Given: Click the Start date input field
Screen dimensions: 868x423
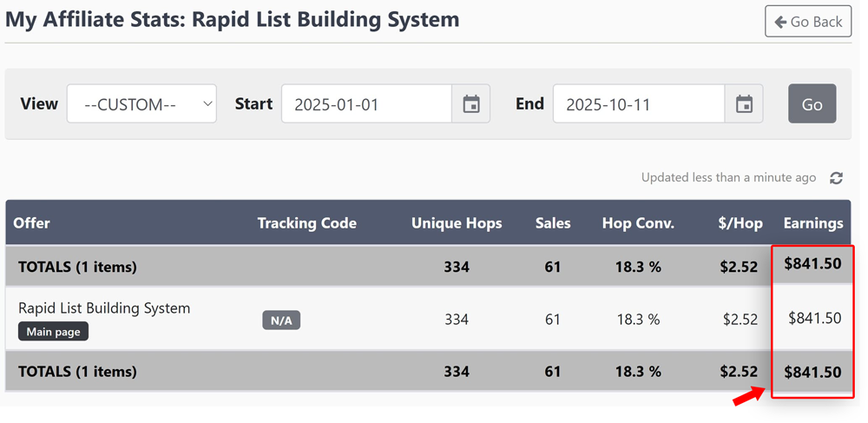Looking at the screenshot, I should [366, 104].
